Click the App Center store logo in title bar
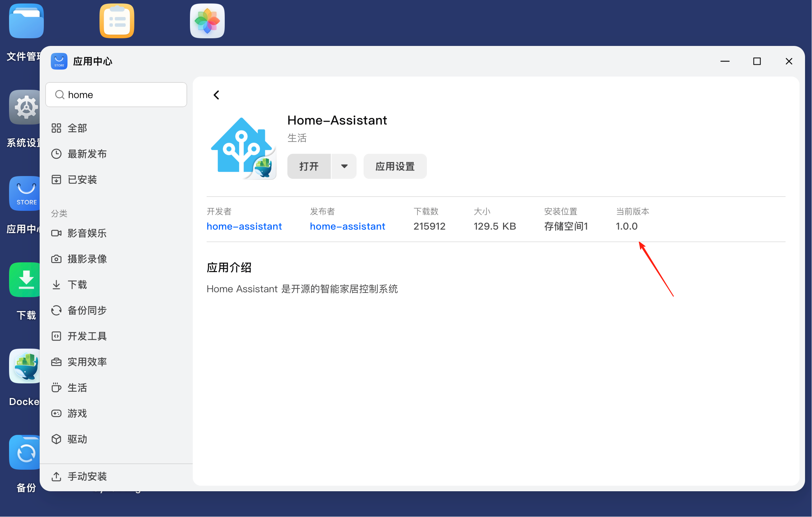The width and height of the screenshot is (812, 517). [x=59, y=61]
